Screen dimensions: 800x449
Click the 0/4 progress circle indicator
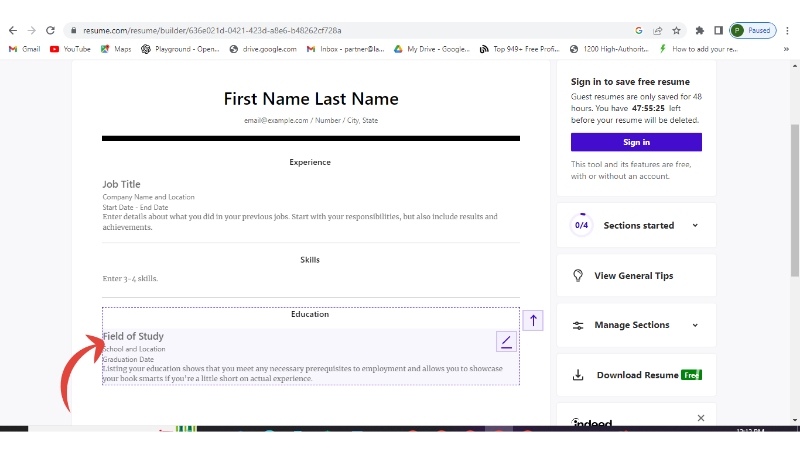581,225
